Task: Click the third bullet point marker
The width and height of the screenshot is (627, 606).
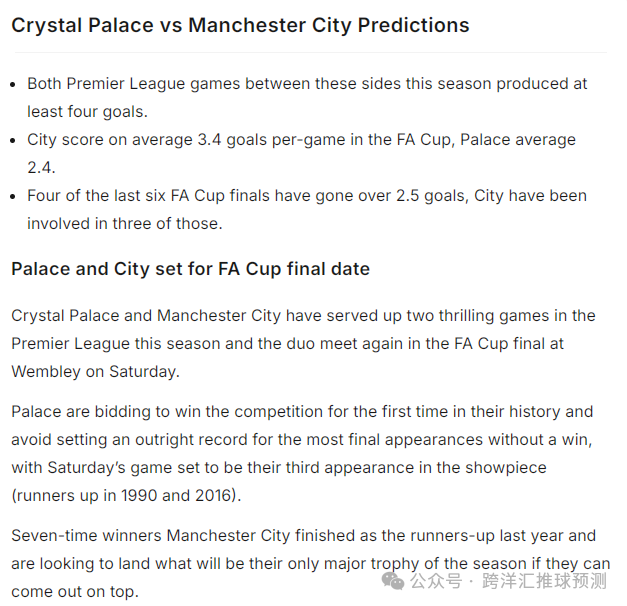Action: point(13,197)
